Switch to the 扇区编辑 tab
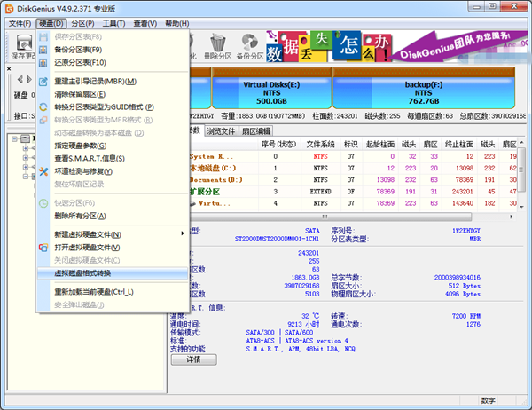The width and height of the screenshot is (532, 410). (256, 131)
